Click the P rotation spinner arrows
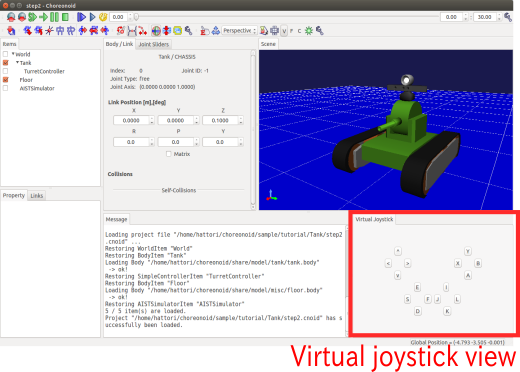 tap(196, 142)
